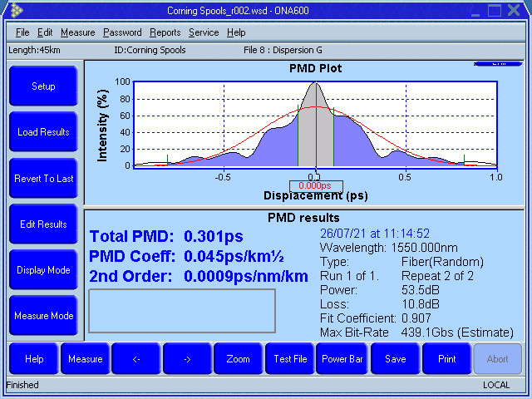Click the 0.000ps cursor readout box
The width and height of the screenshot is (532, 399).
(x=316, y=186)
